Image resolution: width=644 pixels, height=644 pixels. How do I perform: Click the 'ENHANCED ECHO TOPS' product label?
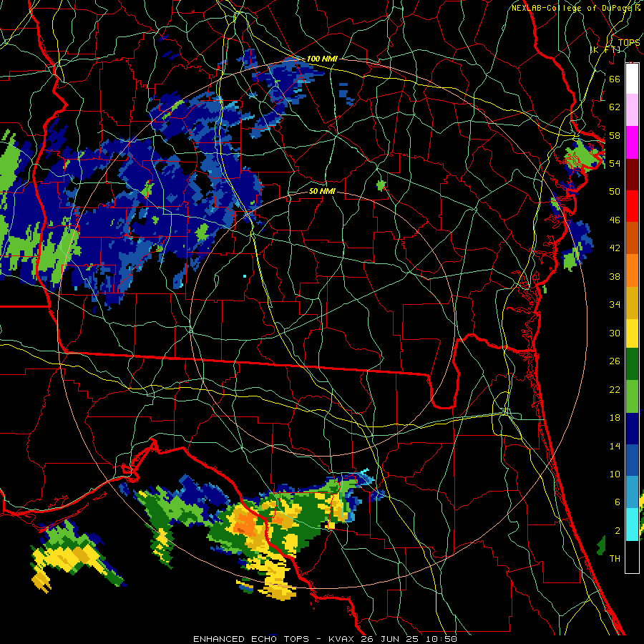tap(251, 639)
